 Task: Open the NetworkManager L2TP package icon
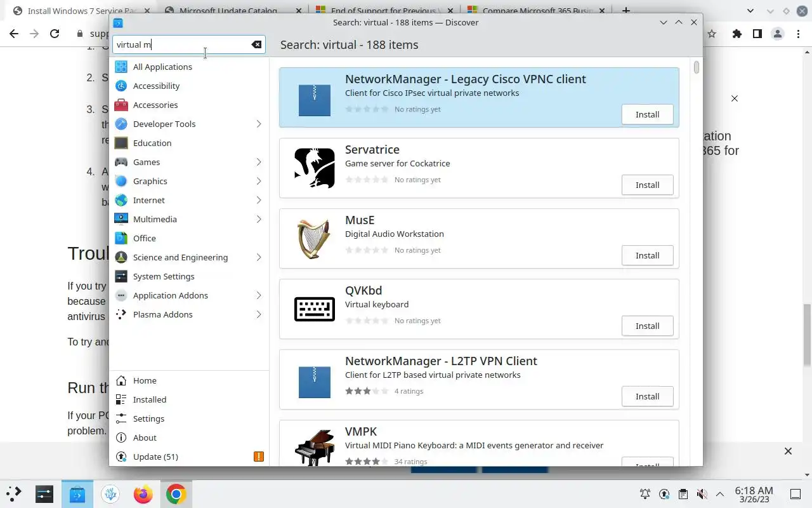point(315,382)
